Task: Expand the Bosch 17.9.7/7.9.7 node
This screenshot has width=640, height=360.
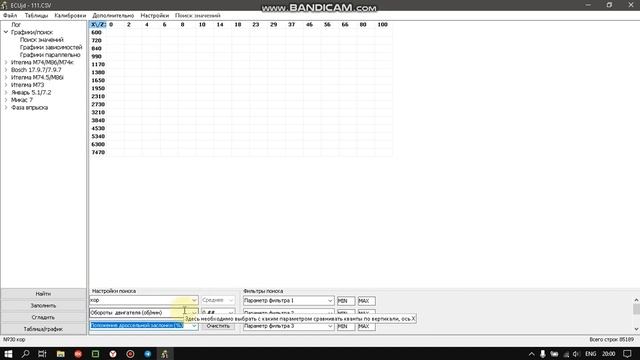Action: pyautogui.click(x=6, y=70)
